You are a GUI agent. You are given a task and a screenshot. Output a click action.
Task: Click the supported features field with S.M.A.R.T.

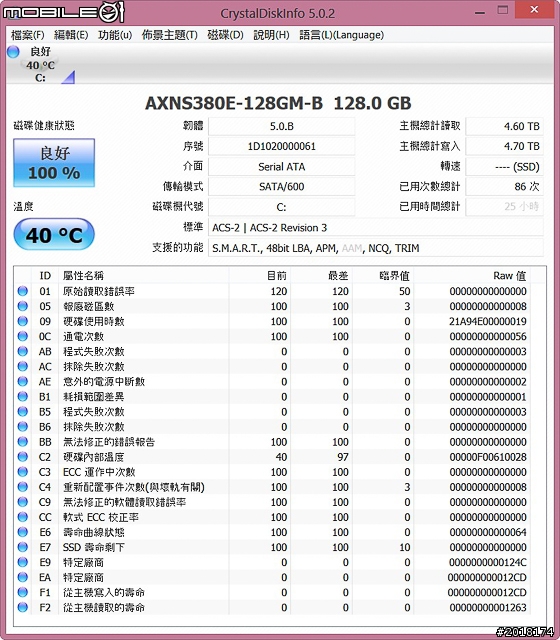[376, 248]
